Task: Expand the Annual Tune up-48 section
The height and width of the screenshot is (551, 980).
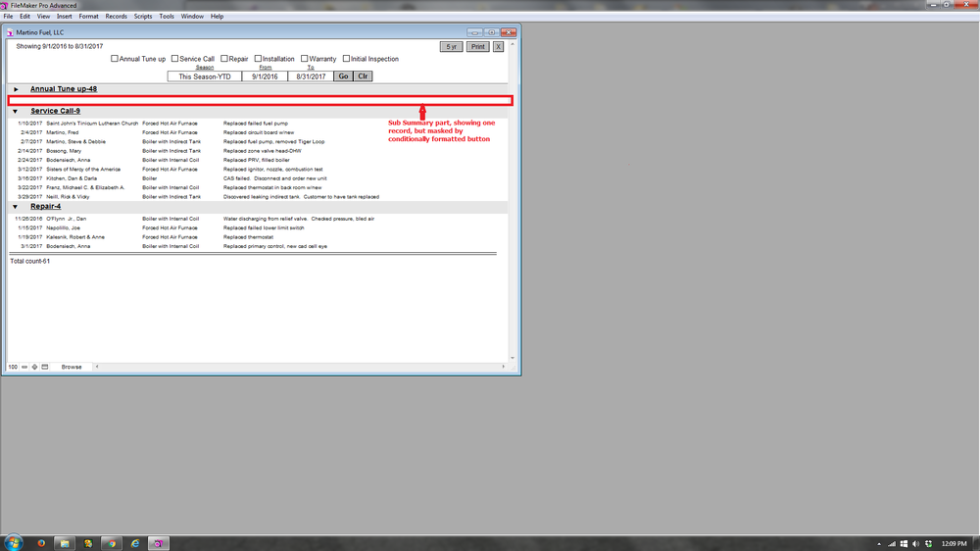Action: click(16, 89)
